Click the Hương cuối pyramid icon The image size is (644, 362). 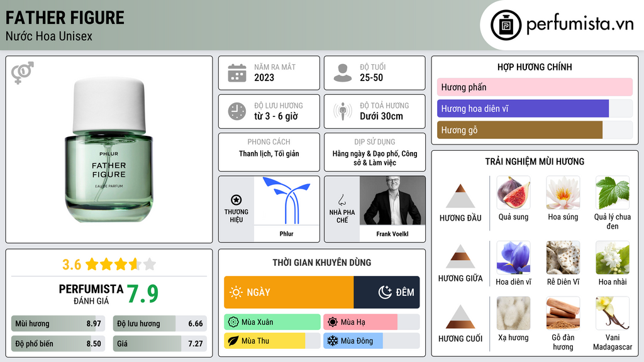tap(460, 317)
